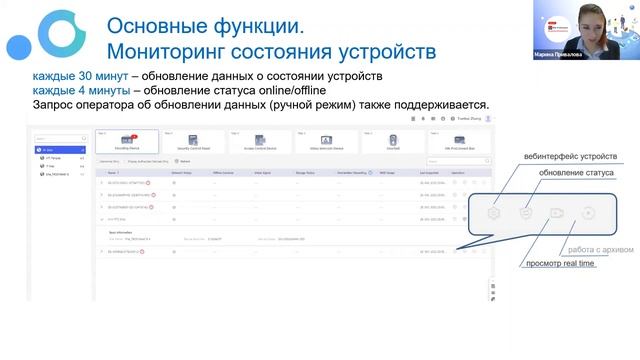Screen dimensions: 640x360
Task: Click the help icon left of the user name
Action: (x=452, y=119)
